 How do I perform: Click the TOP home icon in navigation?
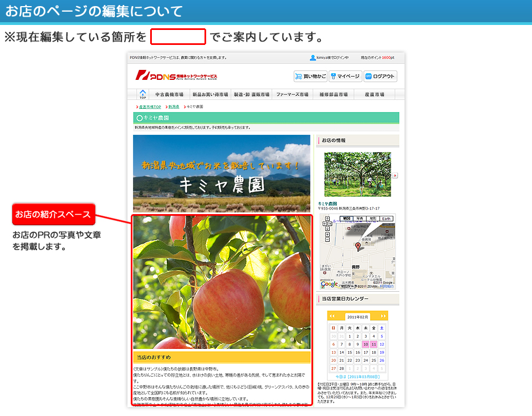coord(143,94)
